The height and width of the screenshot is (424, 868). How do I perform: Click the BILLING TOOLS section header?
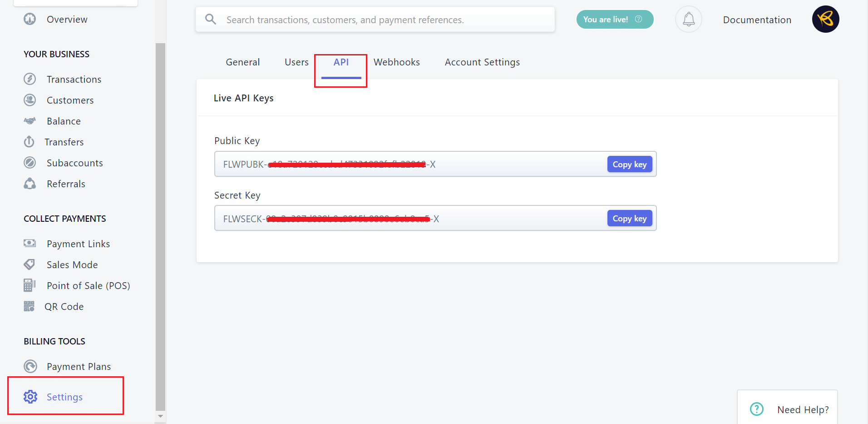coord(54,341)
